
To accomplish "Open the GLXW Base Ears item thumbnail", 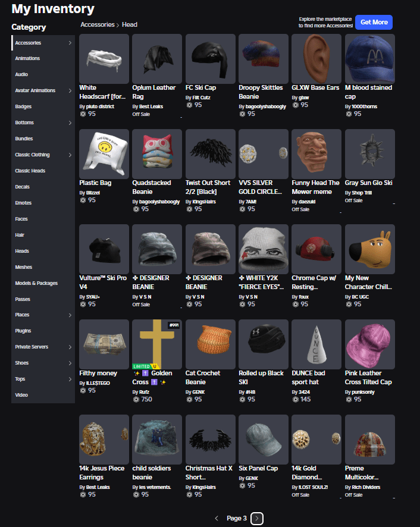I will (316, 58).
